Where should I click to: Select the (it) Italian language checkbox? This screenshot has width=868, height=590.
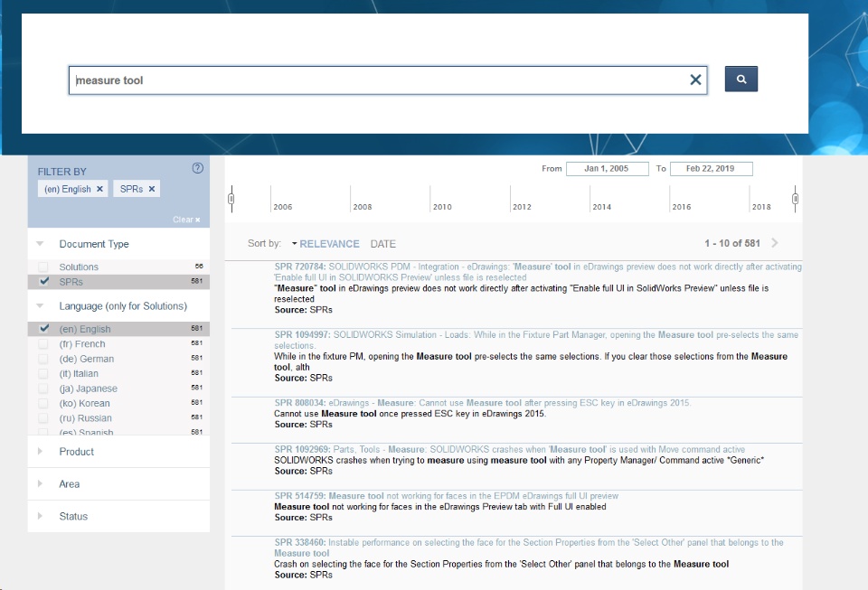pos(43,374)
